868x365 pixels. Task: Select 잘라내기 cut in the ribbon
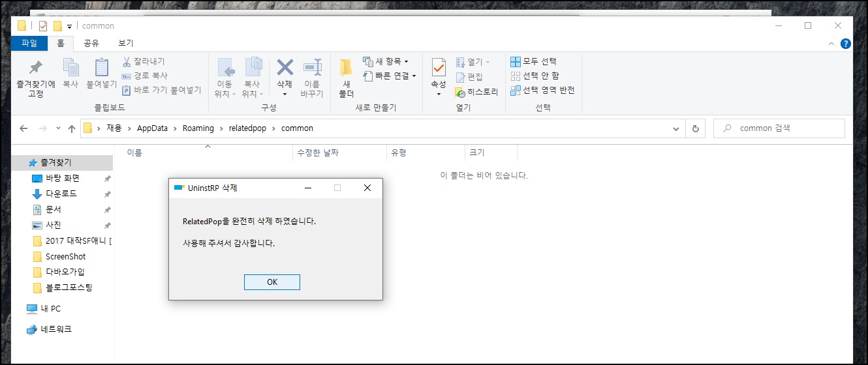[143, 62]
